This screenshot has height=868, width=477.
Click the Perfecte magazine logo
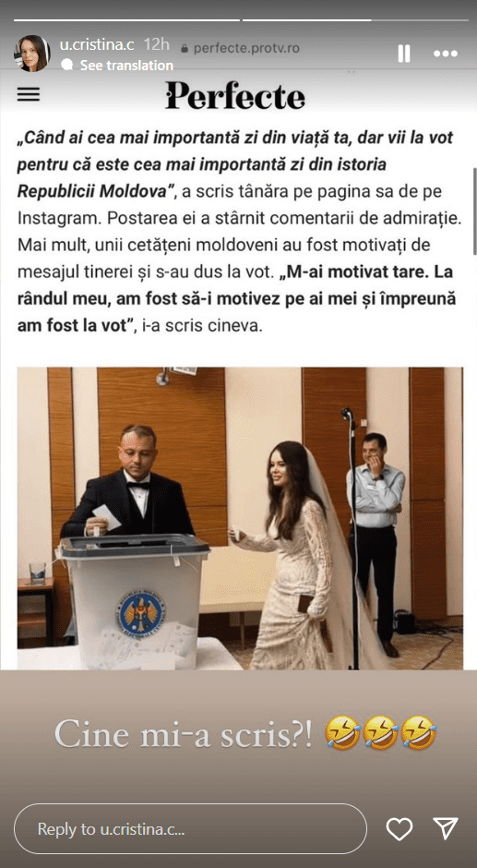click(235, 95)
